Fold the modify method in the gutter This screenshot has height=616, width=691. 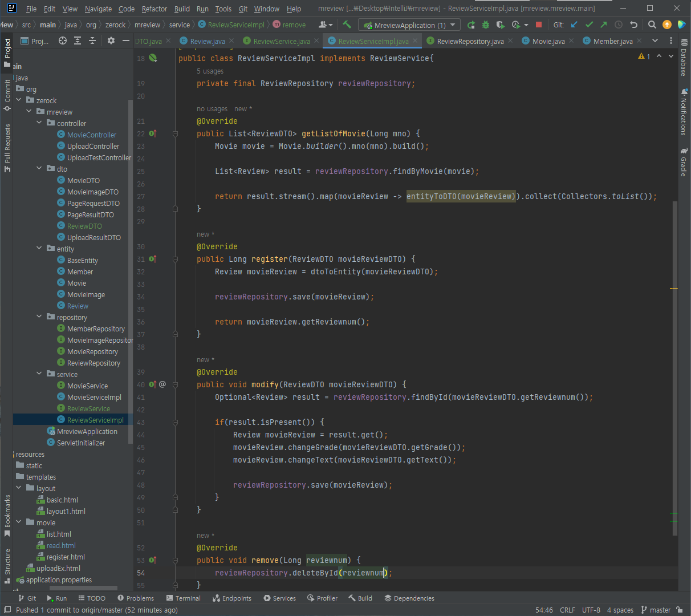pyautogui.click(x=175, y=384)
